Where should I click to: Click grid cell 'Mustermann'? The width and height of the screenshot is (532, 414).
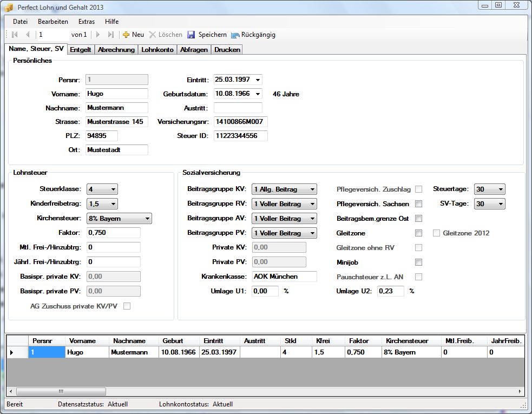pos(134,352)
